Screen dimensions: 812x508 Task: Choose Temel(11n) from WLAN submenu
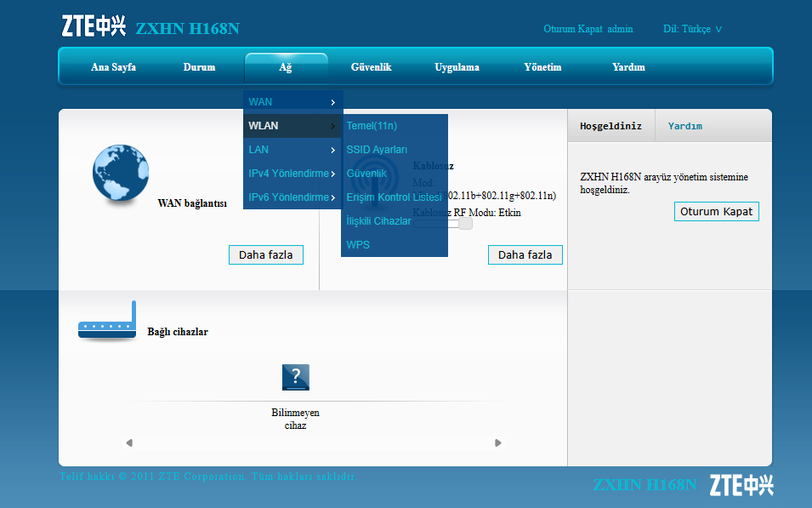pos(394,126)
